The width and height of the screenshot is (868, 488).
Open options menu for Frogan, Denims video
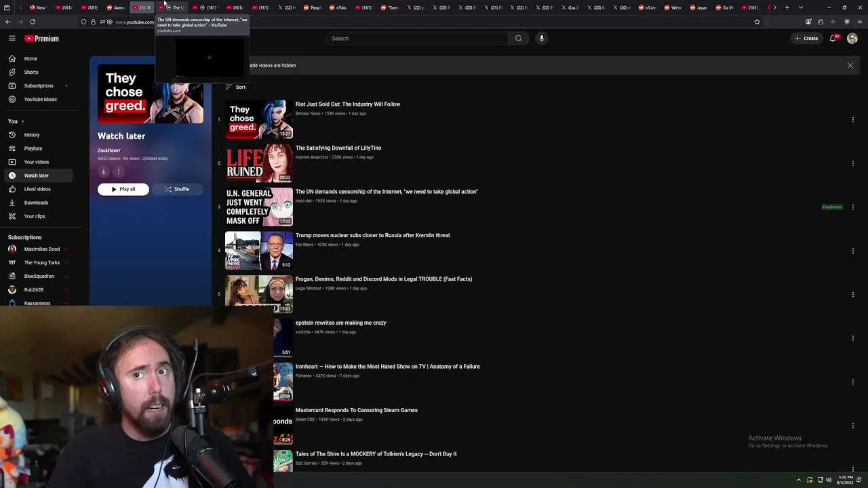[x=853, y=294]
